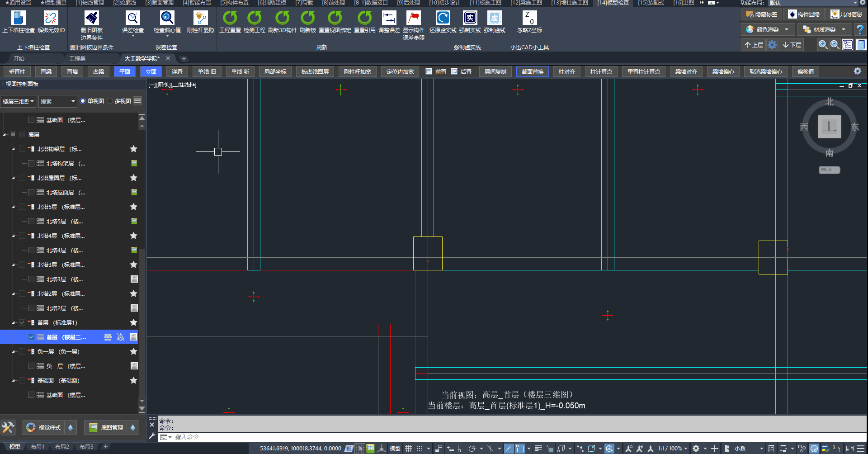Click the 上 face of the view cube
The image size is (868, 454).
(x=830, y=126)
